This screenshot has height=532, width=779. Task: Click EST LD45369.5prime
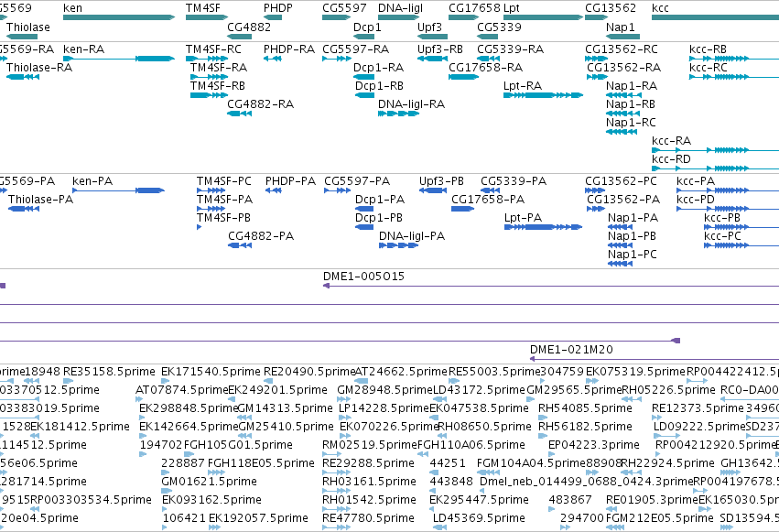point(479,518)
